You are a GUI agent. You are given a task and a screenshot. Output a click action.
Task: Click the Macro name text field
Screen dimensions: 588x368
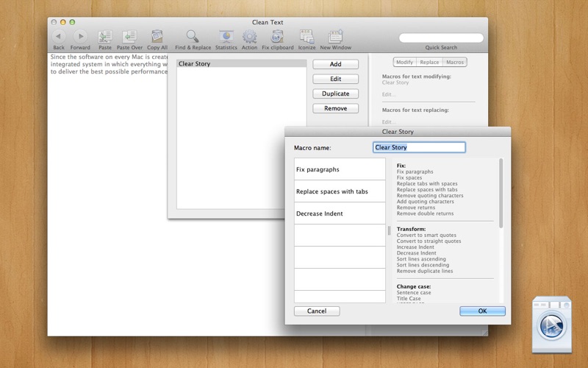coord(419,147)
